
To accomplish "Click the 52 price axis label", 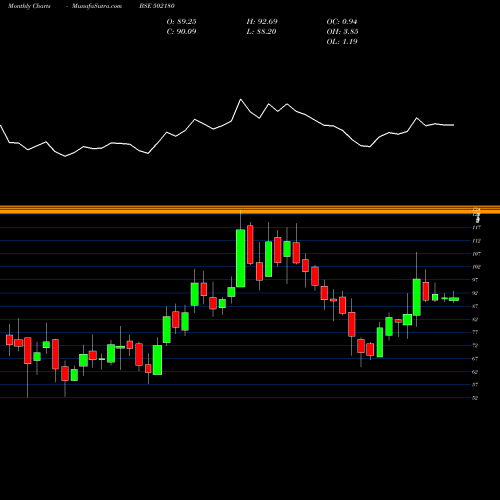I will (x=475, y=398).
